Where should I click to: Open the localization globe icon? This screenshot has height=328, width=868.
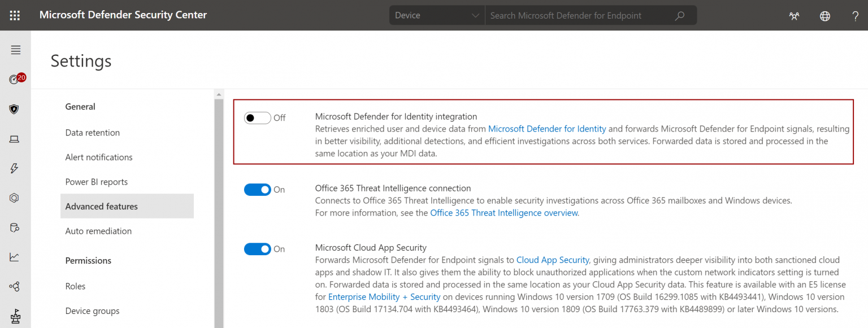(x=825, y=15)
